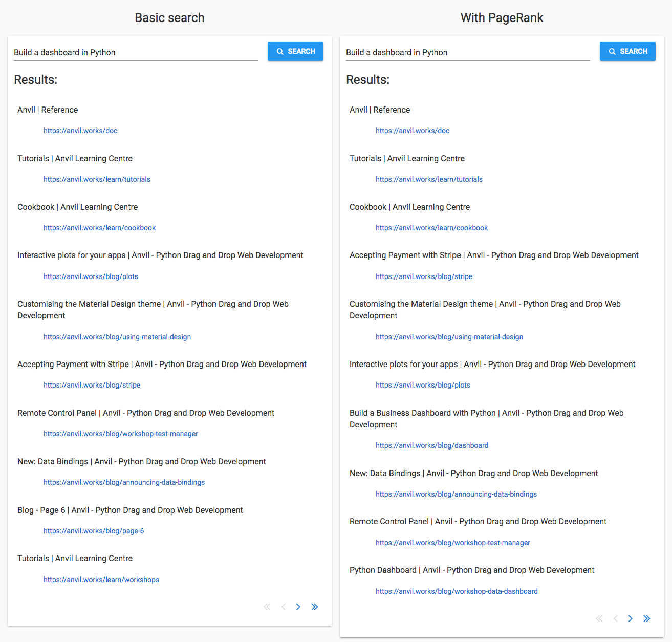Go to next page in Basic search
This screenshot has height=642, width=672.
point(298,607)
